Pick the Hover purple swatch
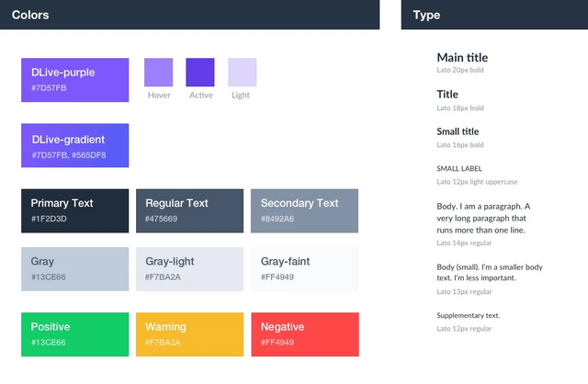 [x=159, y=72]
